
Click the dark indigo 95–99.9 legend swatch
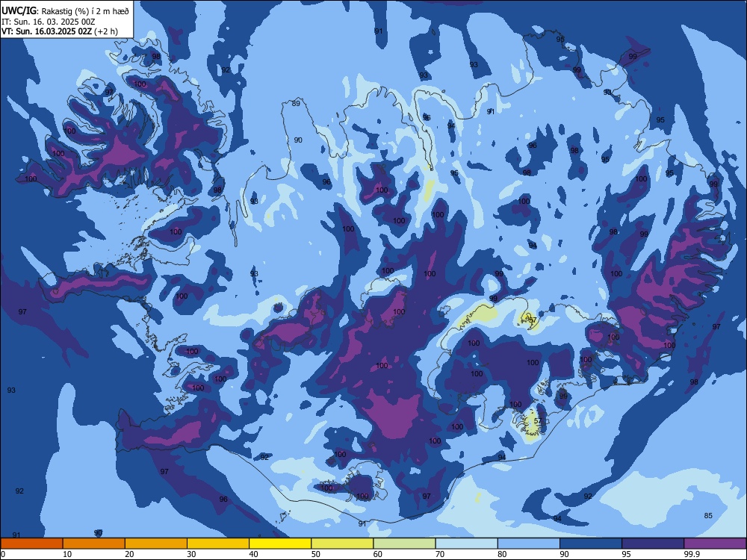click(653, 544)
